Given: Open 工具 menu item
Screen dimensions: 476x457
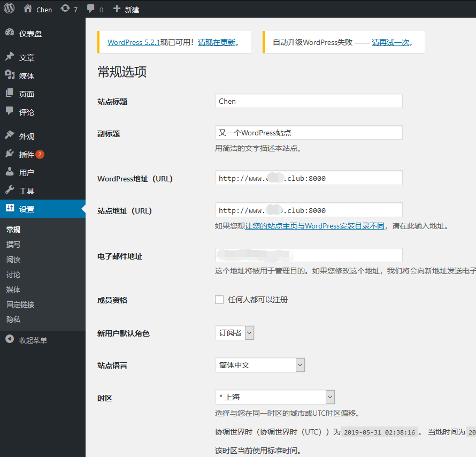Looking at the screenshot, I should pos(43,191).
